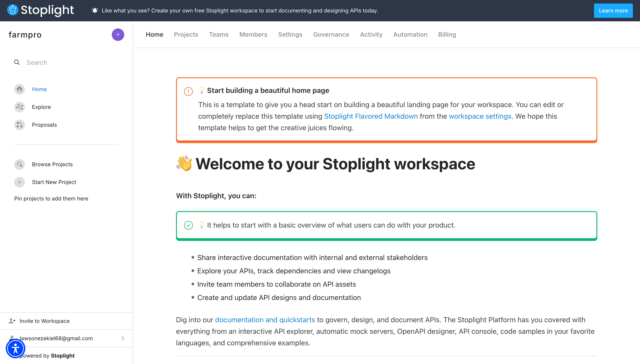Click the Stoplight robot logo icon
Screen dimensions: 640x364
point(12,10)
